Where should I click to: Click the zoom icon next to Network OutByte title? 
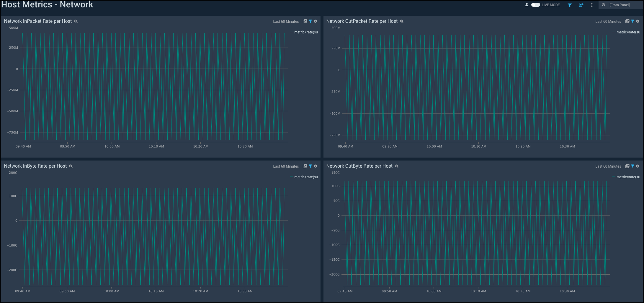tap(396, 166)
